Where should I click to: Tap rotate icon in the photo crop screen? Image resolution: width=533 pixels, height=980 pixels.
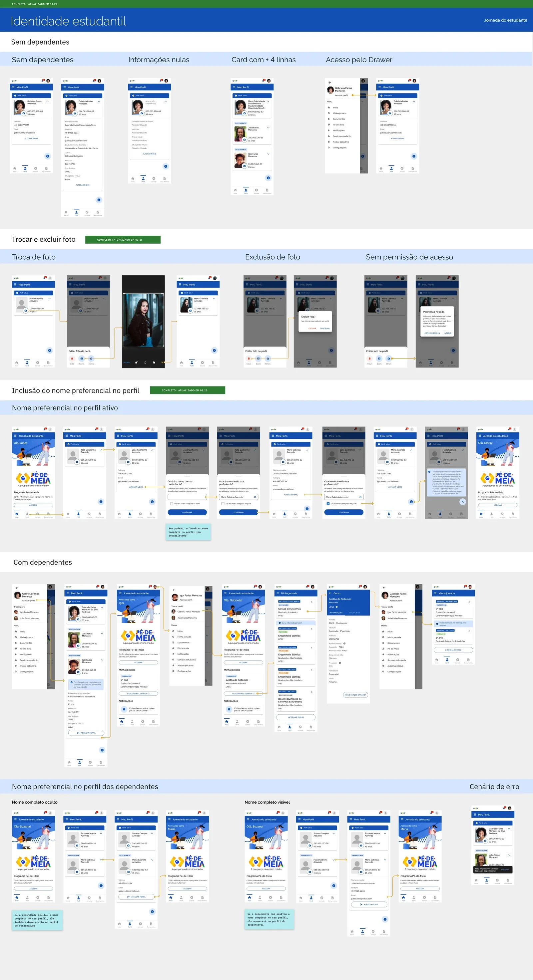[x=145, y=362]
